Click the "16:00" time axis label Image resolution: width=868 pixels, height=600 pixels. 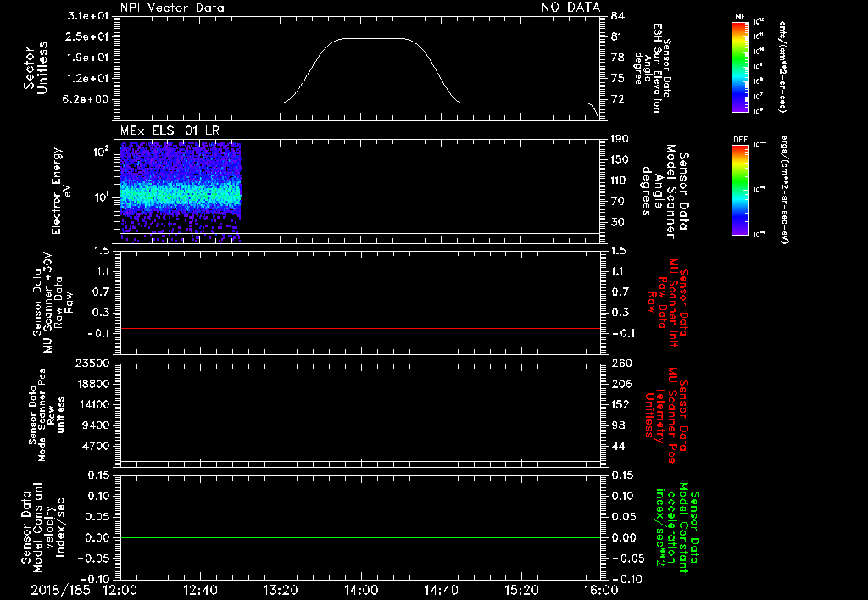tap(601, 590)
